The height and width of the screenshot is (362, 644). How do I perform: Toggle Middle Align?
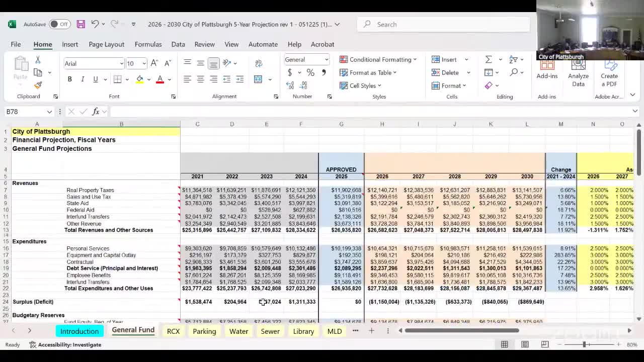coord(200,63)
